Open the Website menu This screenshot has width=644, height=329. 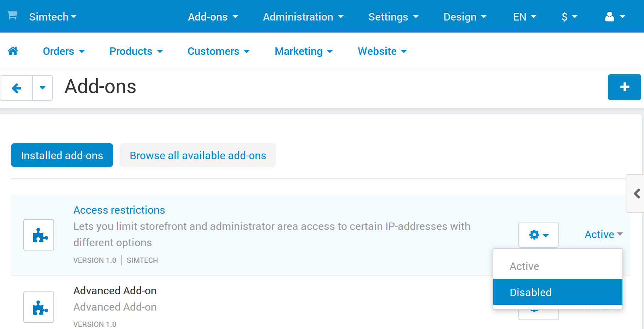pyautogui.click(x=382, y=51)
